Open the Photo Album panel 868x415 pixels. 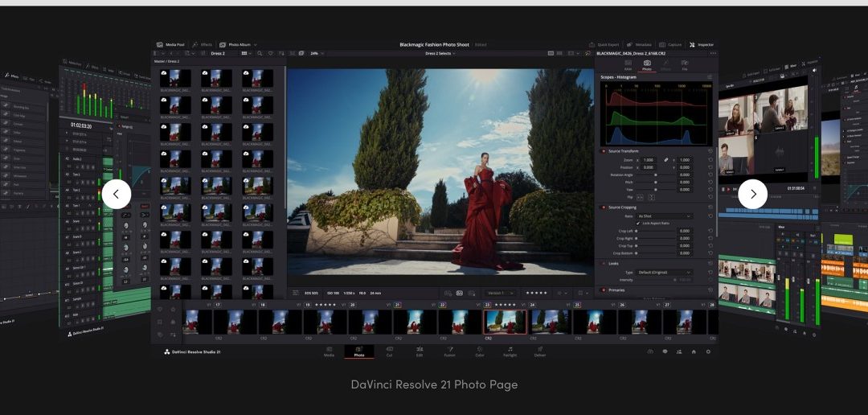click(235, 44)
